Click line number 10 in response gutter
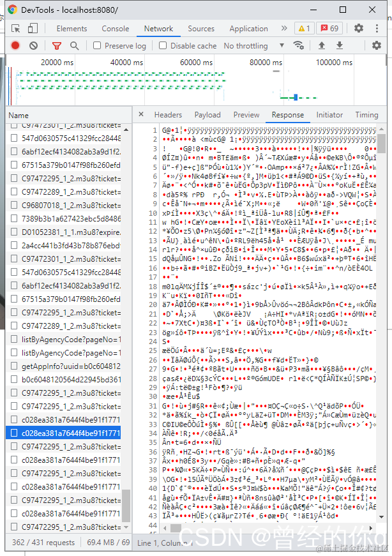392x556 pixels. pyautogui.click(x=153, y=213)
